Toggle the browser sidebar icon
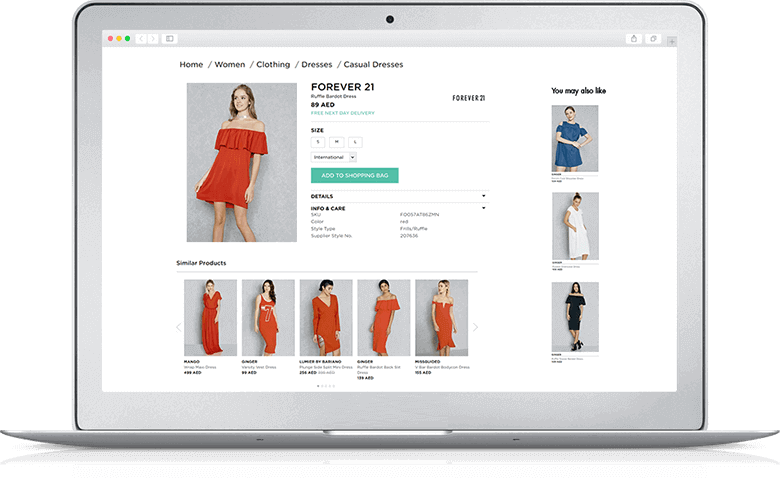780x481 pixels. [x=170, y=38]
